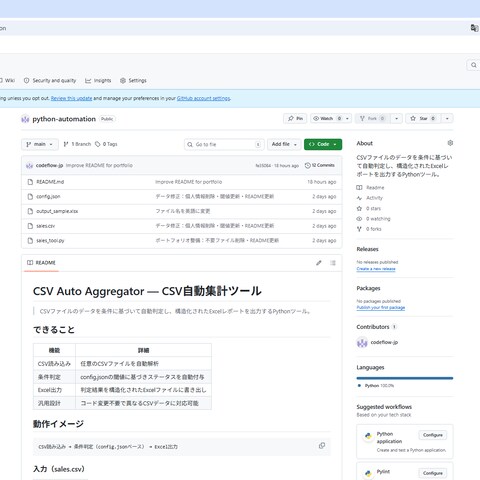
Task: Open the green Code dropdown button
Action: 323,144
